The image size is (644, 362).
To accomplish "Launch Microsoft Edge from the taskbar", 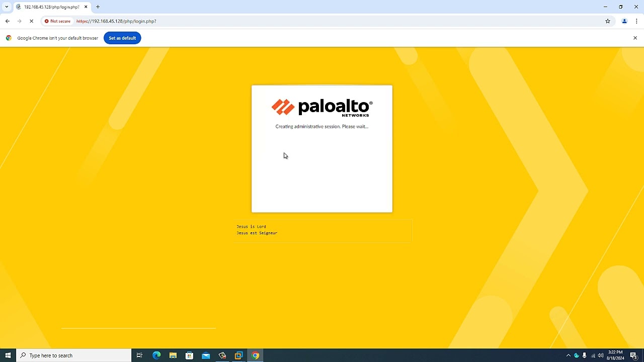I will (x=156, y=355).
